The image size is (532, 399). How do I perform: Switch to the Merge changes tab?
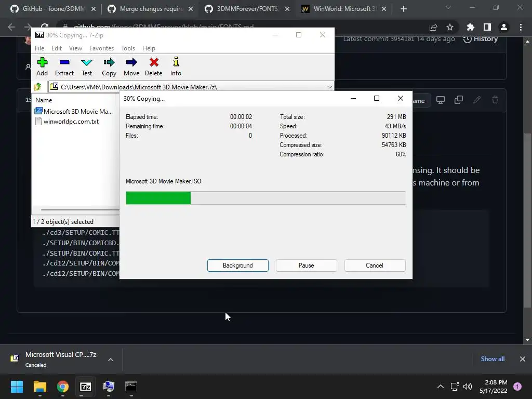151,9
